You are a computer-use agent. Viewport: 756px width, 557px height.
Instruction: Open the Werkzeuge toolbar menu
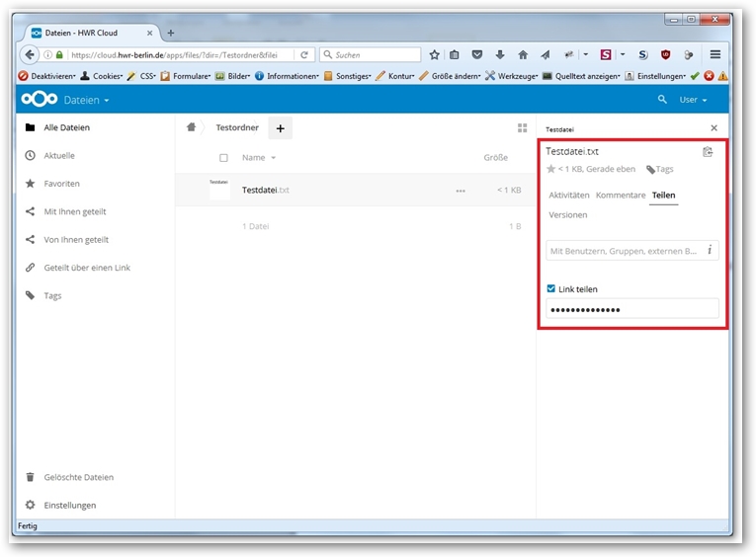click(512, 76)
